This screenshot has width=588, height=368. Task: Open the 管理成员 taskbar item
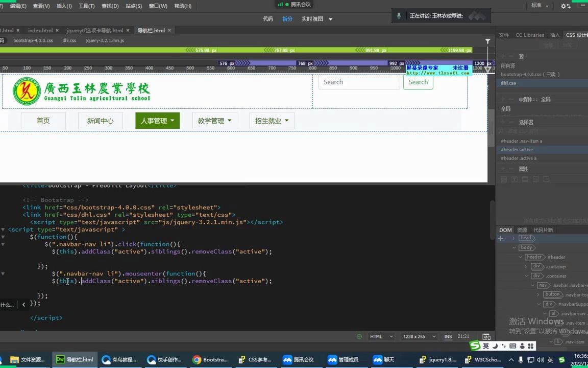click(x=346, y=359)
